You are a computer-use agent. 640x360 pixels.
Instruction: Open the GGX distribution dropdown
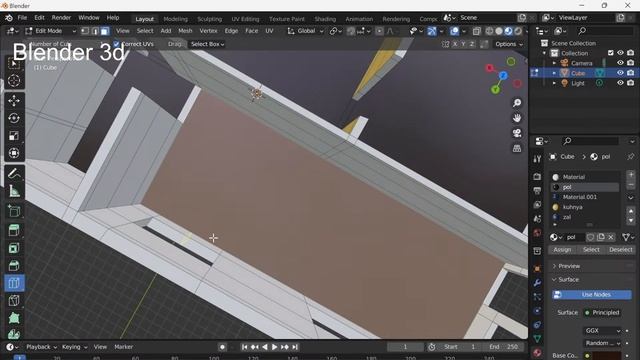[x=602, y=331]
